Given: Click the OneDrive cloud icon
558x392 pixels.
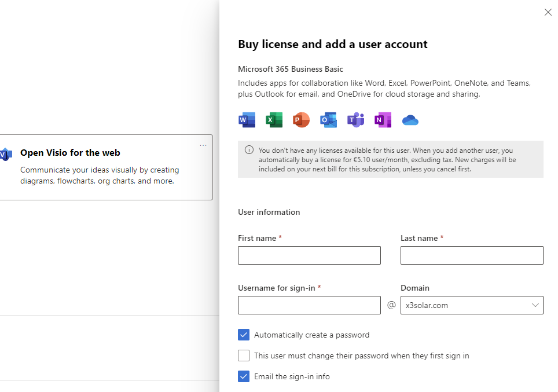Looking at the screenshot, I should tap(410, 120).
